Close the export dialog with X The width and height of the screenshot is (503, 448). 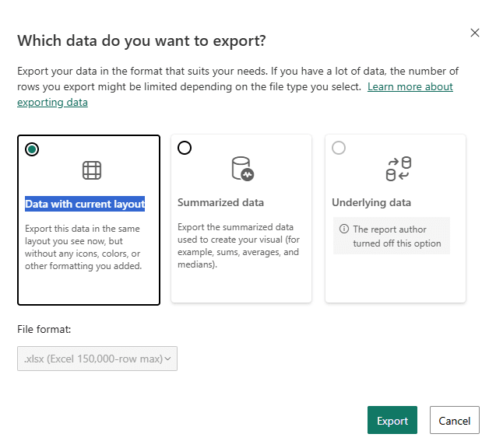click(475, 33)
